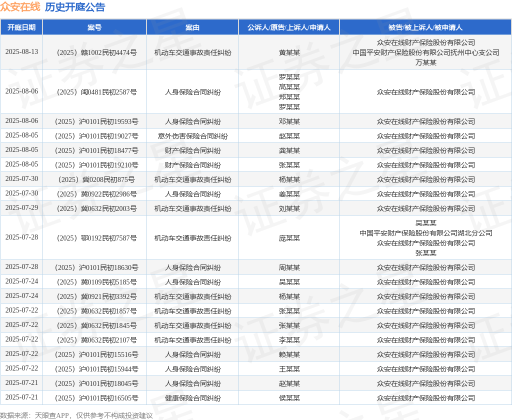512x420 pixels.
Task: Select case number （2025）冀0109民初5185号
Action: [x=96, y=282]
